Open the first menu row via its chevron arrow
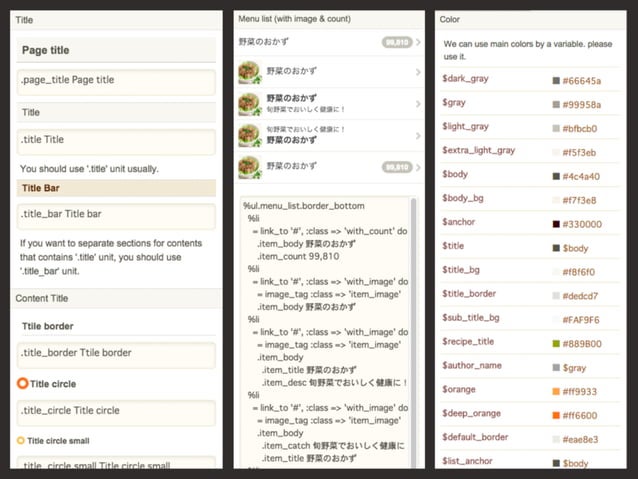 (x=418, y=42)
